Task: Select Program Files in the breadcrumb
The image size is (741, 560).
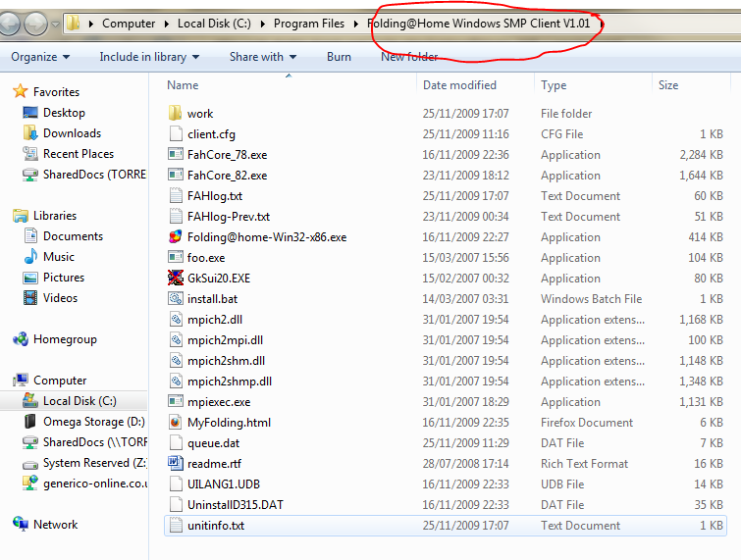Action: click(x=309, y=24)
